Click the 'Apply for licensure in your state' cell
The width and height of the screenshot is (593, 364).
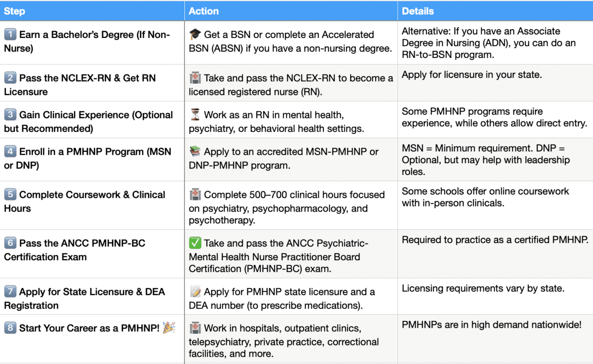pos(471,75)
